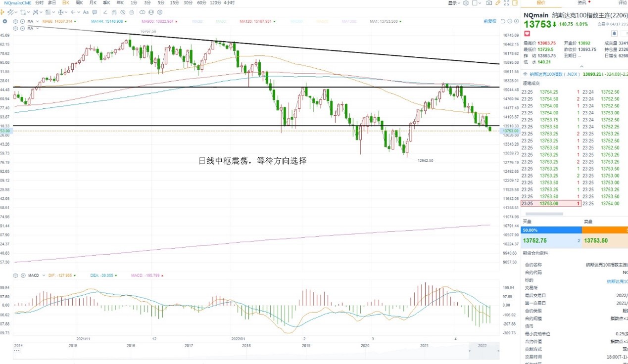The width and height of the screenshot is (628, 364).
Task: Click the 50.00% buy ratio bar
Action: [x=551, y=230]
